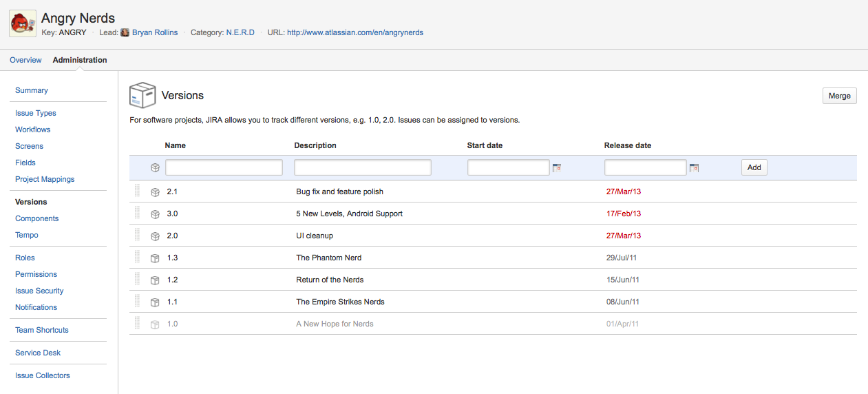
Task: Open the Permissions settings link
Action: tap(36, 274)
